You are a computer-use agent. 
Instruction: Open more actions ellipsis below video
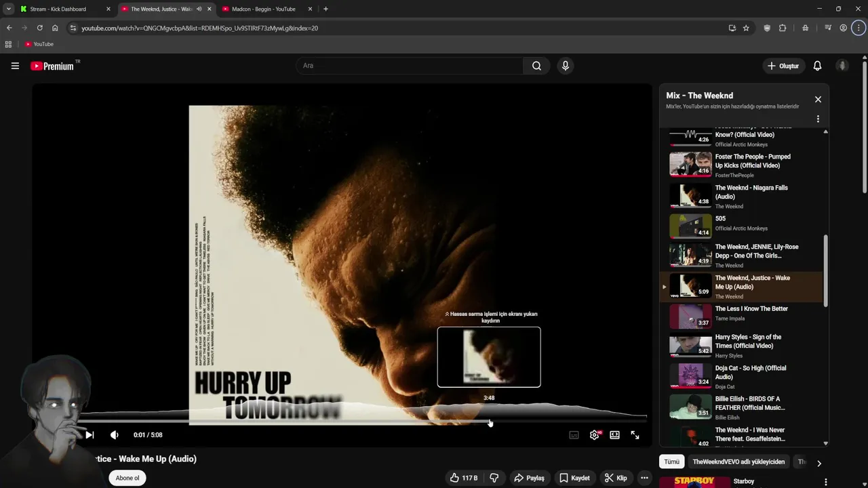[644, 478]
